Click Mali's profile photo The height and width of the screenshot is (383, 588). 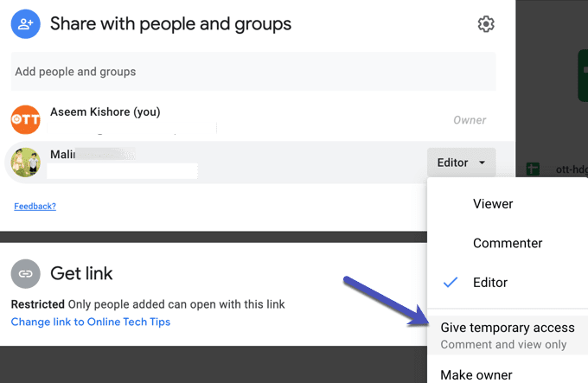pyautogui.click(x=25, y=162)
